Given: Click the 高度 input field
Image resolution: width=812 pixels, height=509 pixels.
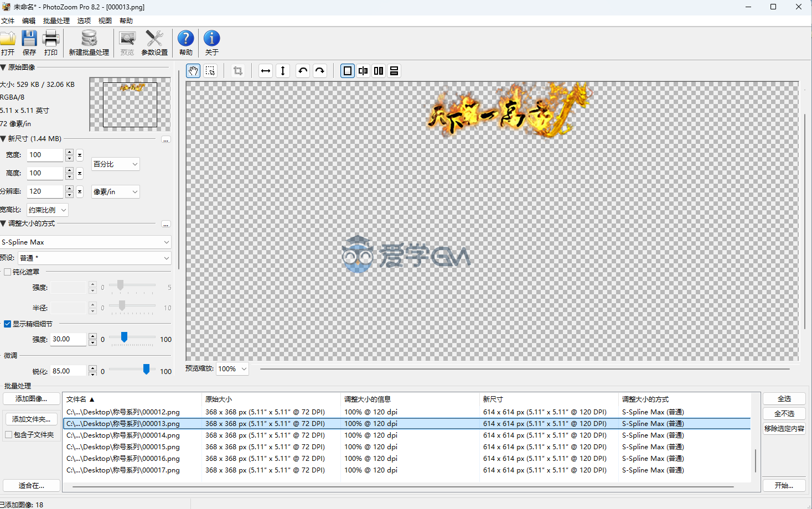Looking at the screenshot, I should pos(45,174).
